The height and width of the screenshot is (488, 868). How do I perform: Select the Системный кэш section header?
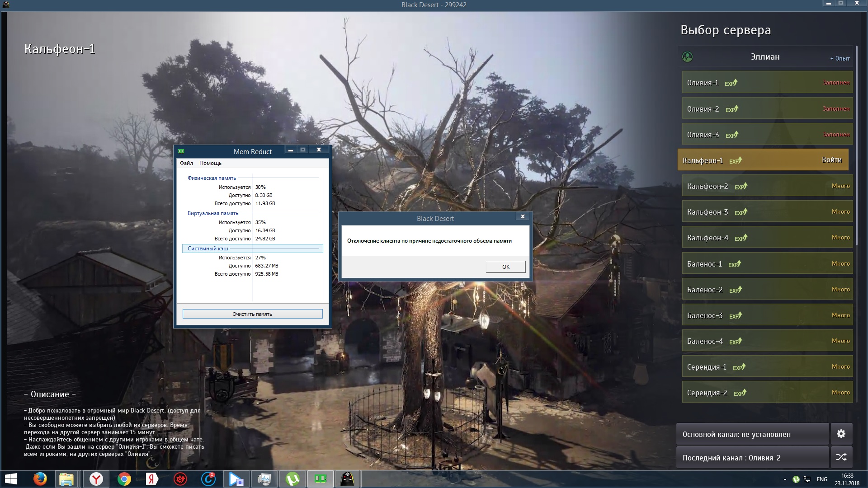click(252, 249)
